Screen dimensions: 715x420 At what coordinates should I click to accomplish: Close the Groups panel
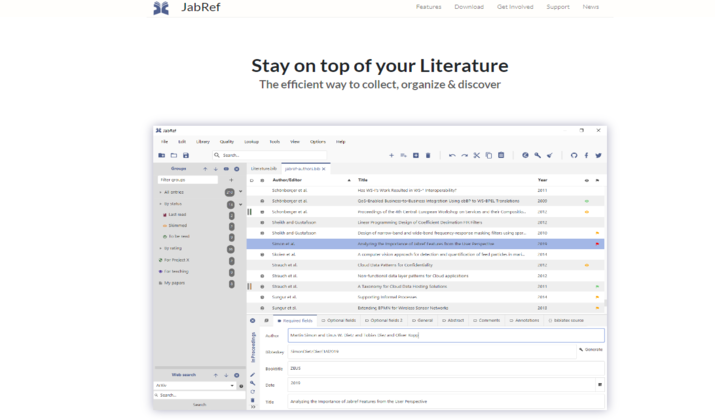click(237, 169)
